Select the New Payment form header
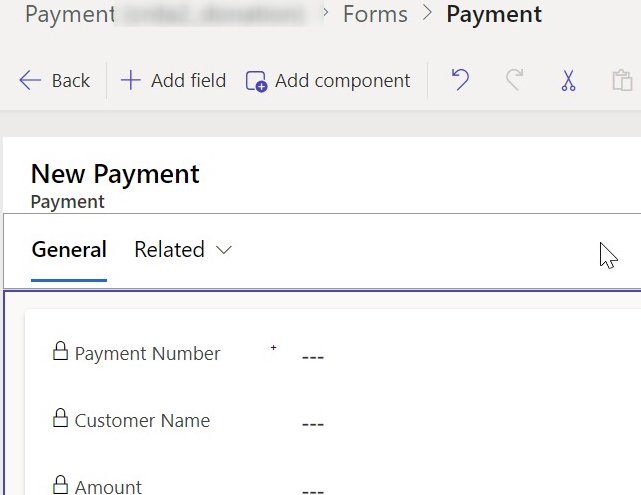This screenshot has height=495, width=641. 115,174
